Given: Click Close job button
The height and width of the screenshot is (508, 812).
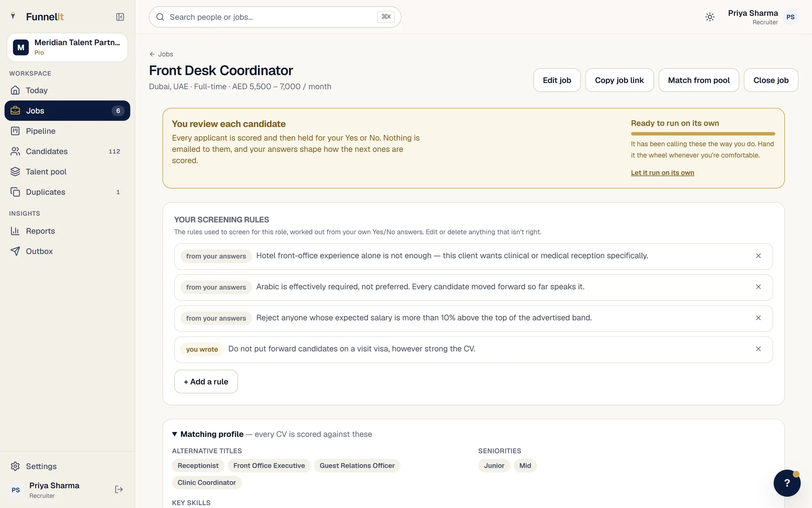Looking at the screenshot, I should [x=771, y=80].
